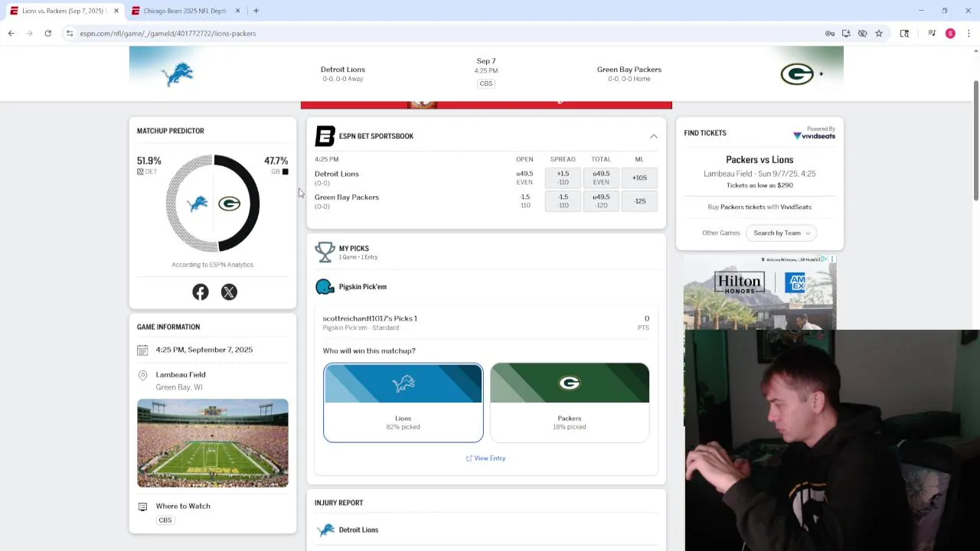Click the Detroit Lions logo in header
Viewport: 980px width, 551px height.
point(178,73)
